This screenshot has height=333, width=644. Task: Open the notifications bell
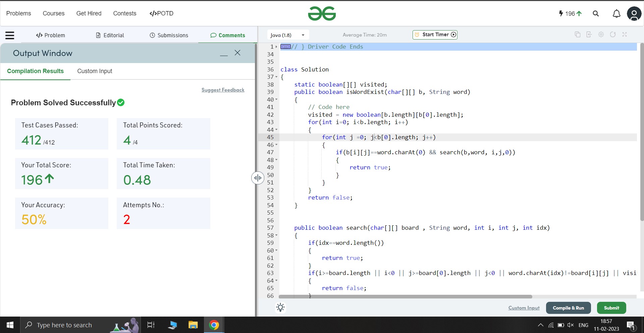[616, 13]
